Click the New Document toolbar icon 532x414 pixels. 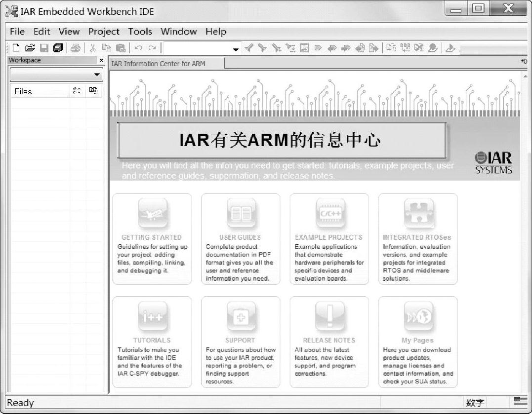[16, 48]
